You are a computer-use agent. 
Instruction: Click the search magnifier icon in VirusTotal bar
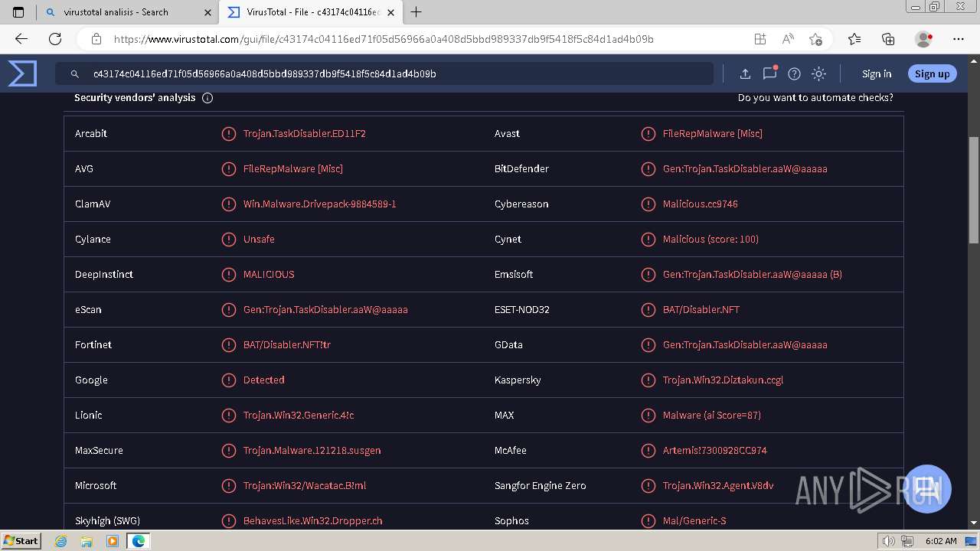pos(75,74)
